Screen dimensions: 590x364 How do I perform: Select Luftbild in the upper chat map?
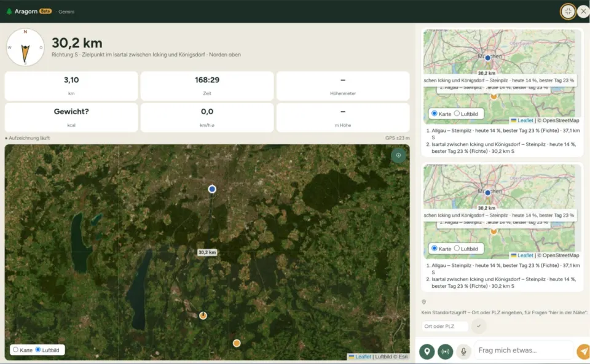click(x=457, y=114)
